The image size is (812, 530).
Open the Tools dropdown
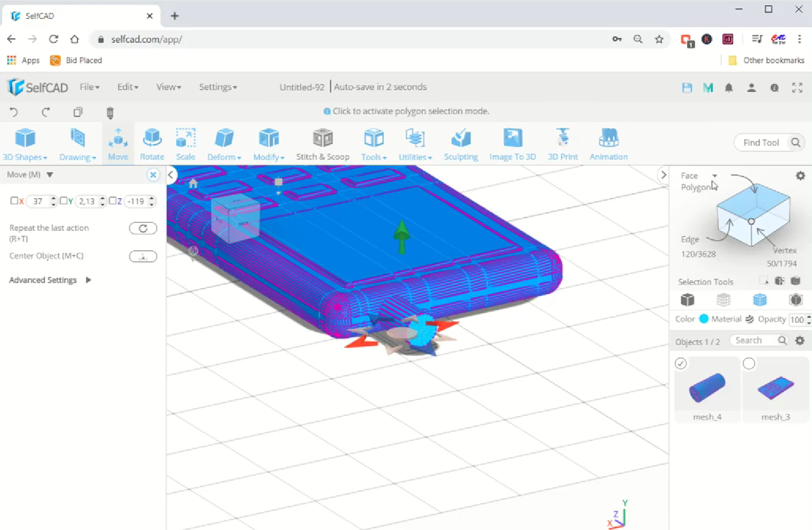point(374,144)
